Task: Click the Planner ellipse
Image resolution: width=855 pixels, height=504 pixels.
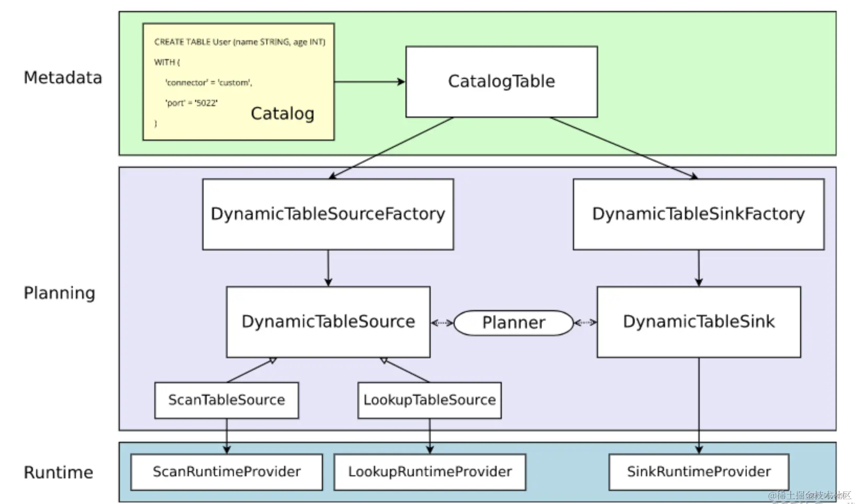Action: [x=513, y=322]
